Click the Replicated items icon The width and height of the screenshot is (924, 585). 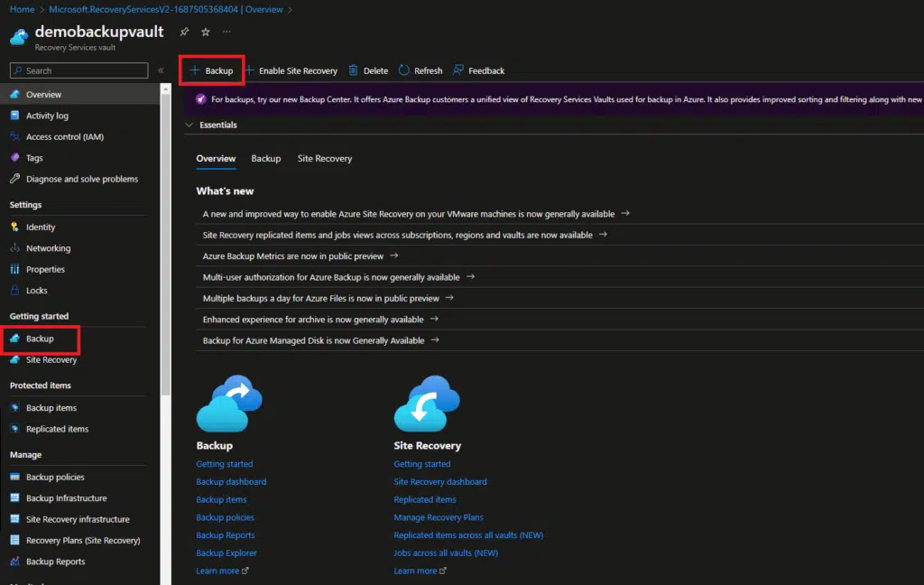[x=14, y=429]
